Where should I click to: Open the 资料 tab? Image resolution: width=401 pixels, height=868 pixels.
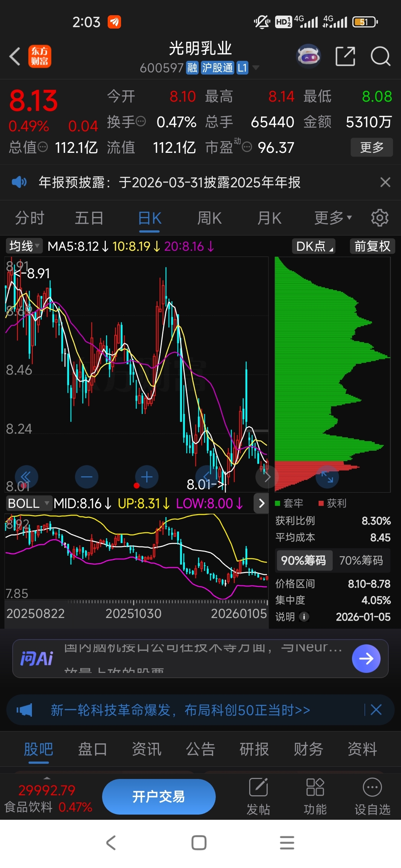point(362,749)
